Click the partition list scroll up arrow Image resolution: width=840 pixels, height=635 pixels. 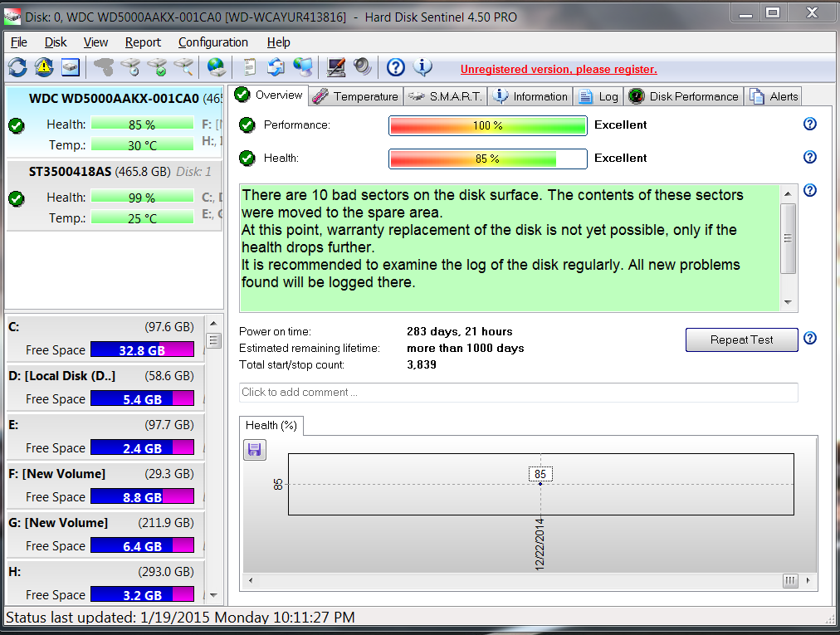point(213,324)
